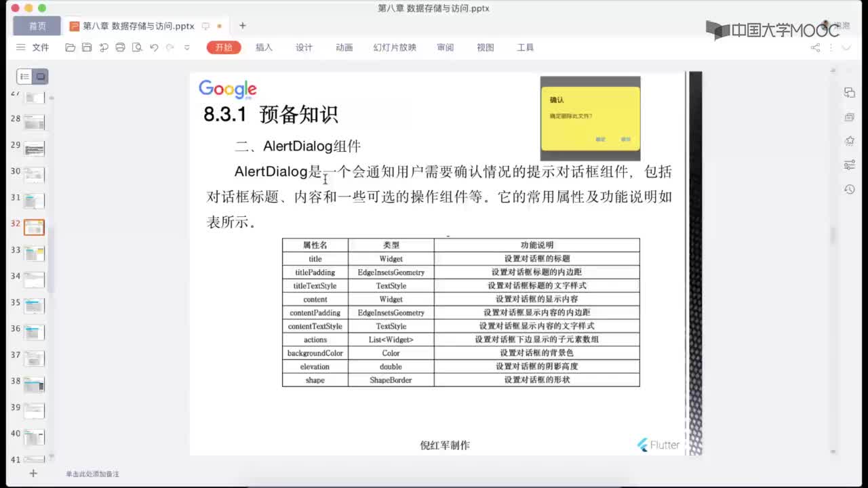Switch slide panel to outline view
The width and height of the screenshot is (868, 488).
(x=24, y=77)
